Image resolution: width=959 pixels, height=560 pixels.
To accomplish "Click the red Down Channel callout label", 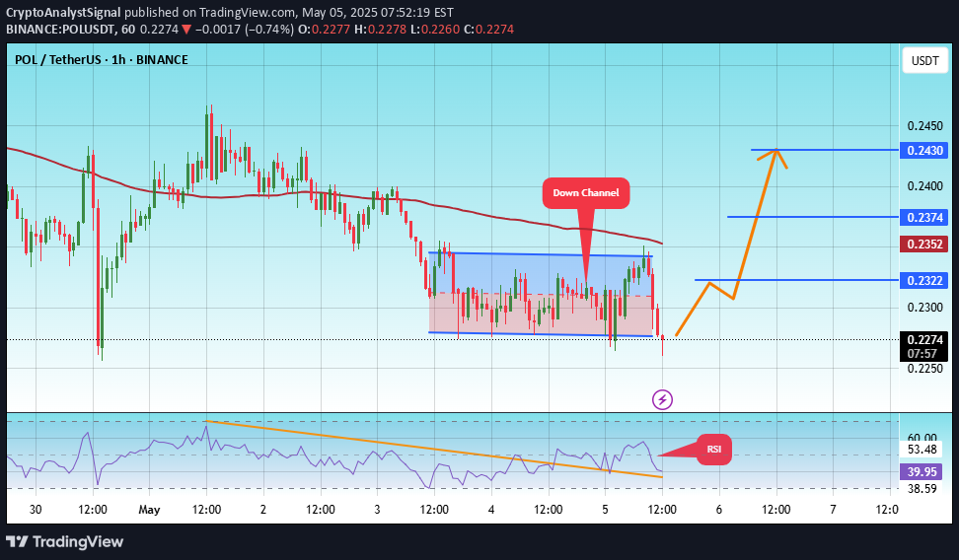I will click(x=586, y=192).
